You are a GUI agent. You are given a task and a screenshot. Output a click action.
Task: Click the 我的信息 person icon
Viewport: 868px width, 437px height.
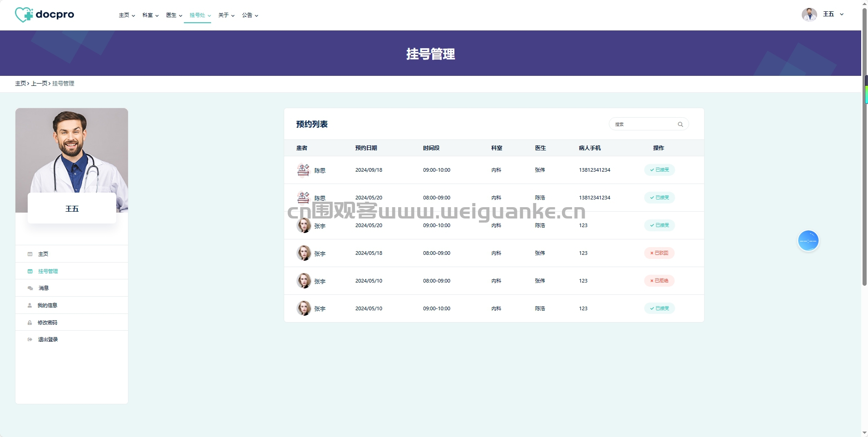[30, 305]
